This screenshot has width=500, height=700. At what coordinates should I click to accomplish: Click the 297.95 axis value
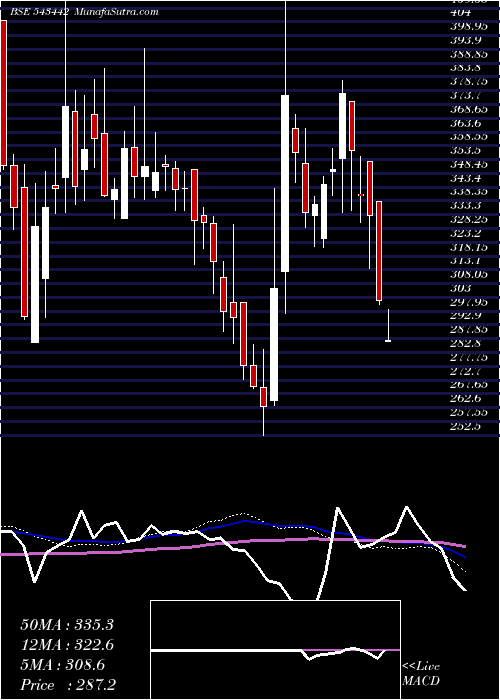tap(469, 302)
